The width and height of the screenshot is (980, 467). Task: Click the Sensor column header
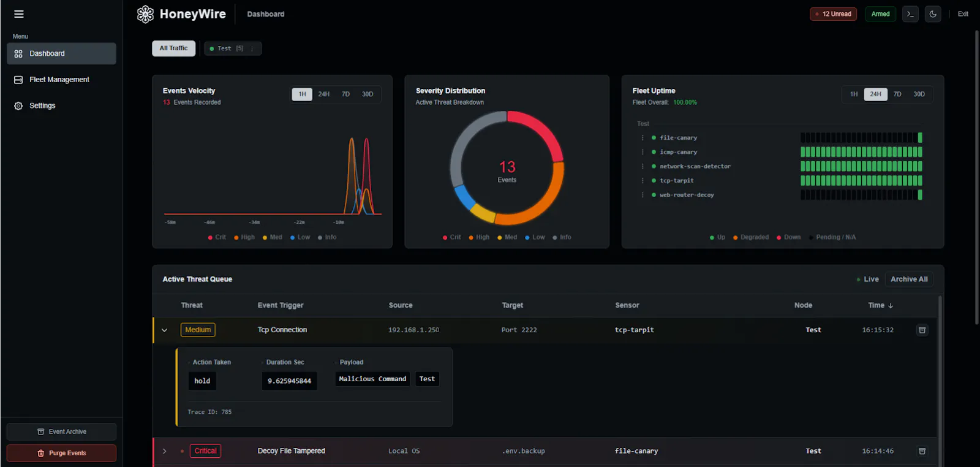(x=627, y=305)
